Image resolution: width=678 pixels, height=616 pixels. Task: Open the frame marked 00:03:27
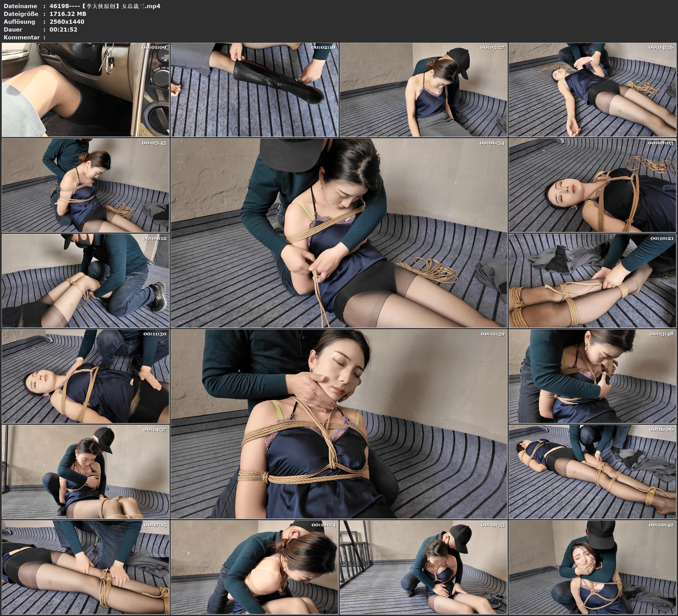(424, 90)
